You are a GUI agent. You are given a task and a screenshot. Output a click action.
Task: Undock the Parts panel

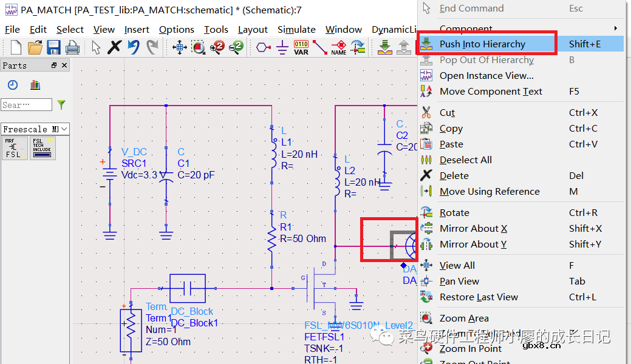pos(54,66)
